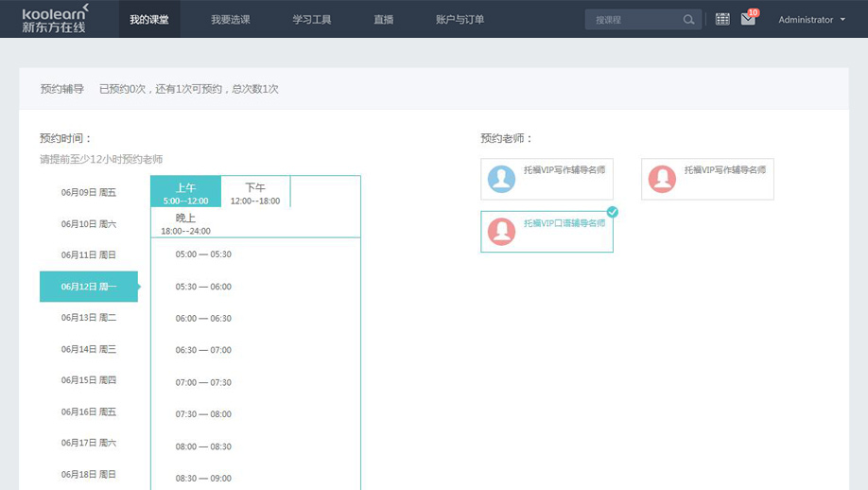Pick the 06:00 — 06:30 time slot
Image resolution: width=868 pixels, height=490 pixels.
click(203, 319)
